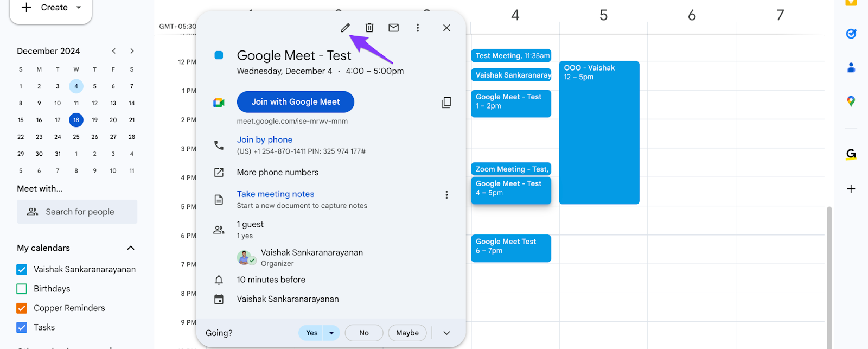Click the blue event color square
The image size is (868, 349).
(x=219, y=55)
